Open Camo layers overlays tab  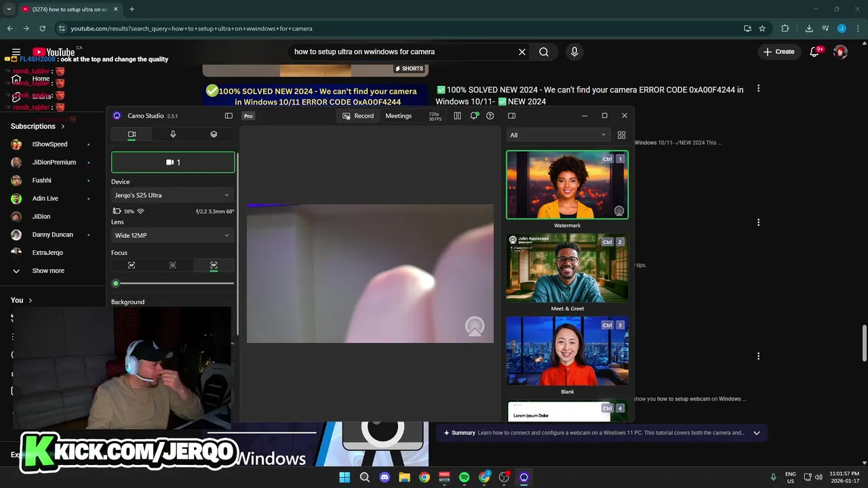tap(214, 134)
